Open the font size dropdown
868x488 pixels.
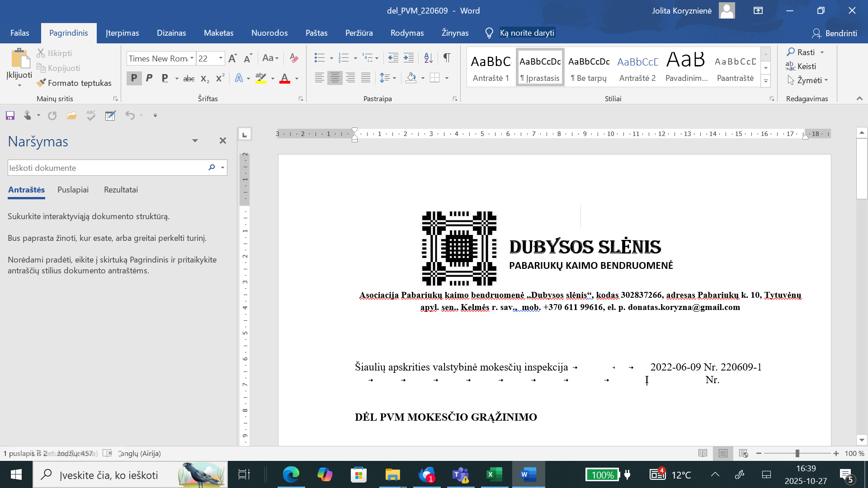pyautogui.click(x=221, y=58)
